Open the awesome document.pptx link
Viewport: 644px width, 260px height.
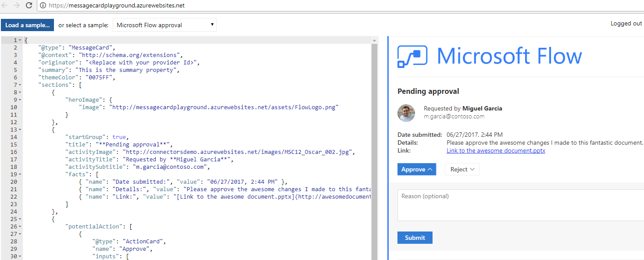(496, 150)
